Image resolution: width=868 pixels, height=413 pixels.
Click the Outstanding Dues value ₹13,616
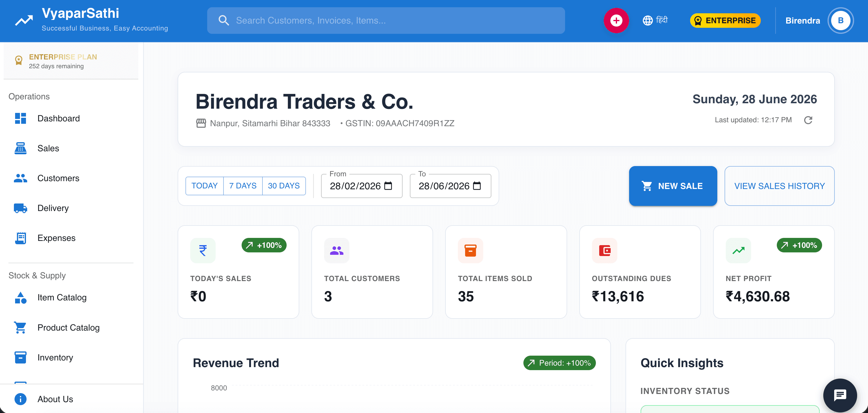pyautogui.click(x=618, y=296)
